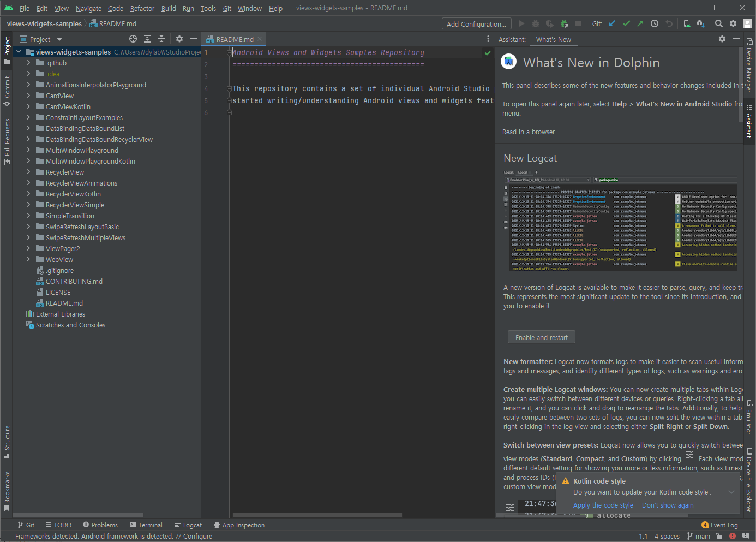Expand the ViewPager2 folder
Screen dimensions: 756x542
click(x=28, y=248)
